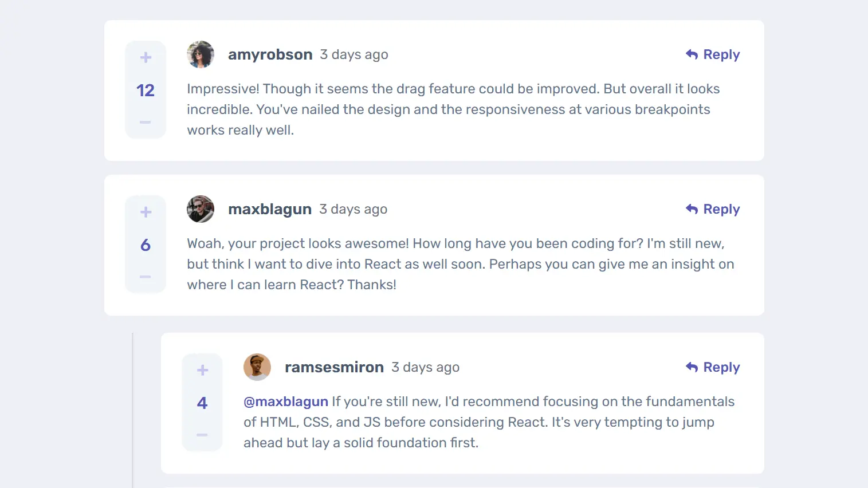Click the reply arrow icon beside amyrobson's Reply

692,54
